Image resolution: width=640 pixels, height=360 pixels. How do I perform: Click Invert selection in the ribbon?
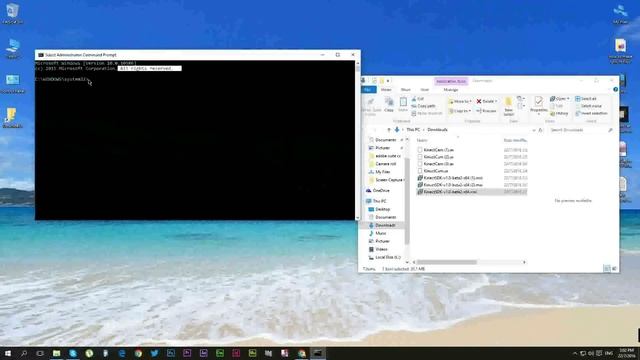591,113
